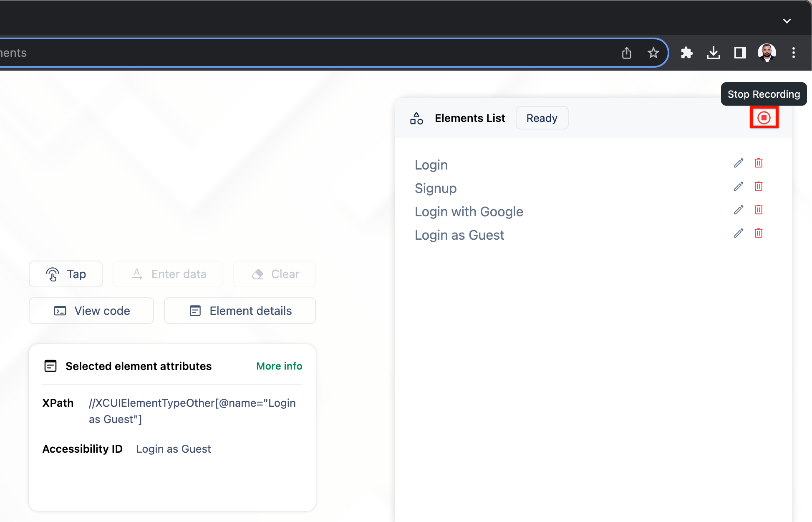Open the Chrome three-dot menu
Image resolution: width=812 pixels, height=522 pixels.
coord(794,53)
